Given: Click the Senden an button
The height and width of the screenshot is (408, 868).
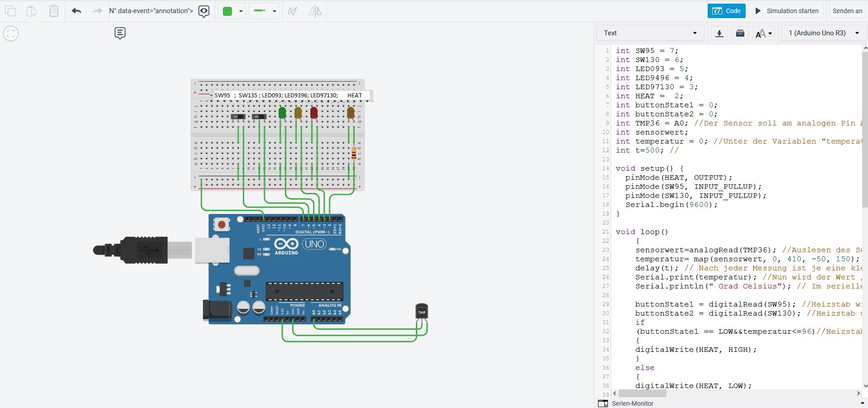Looking at the screenshot, I should pyautogui.click(x=847, y=11).
